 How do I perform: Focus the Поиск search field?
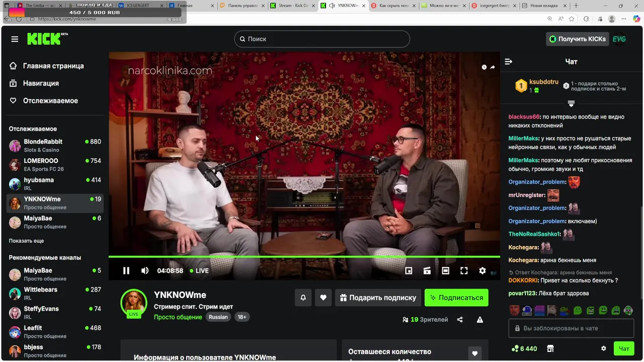(322, 39)
